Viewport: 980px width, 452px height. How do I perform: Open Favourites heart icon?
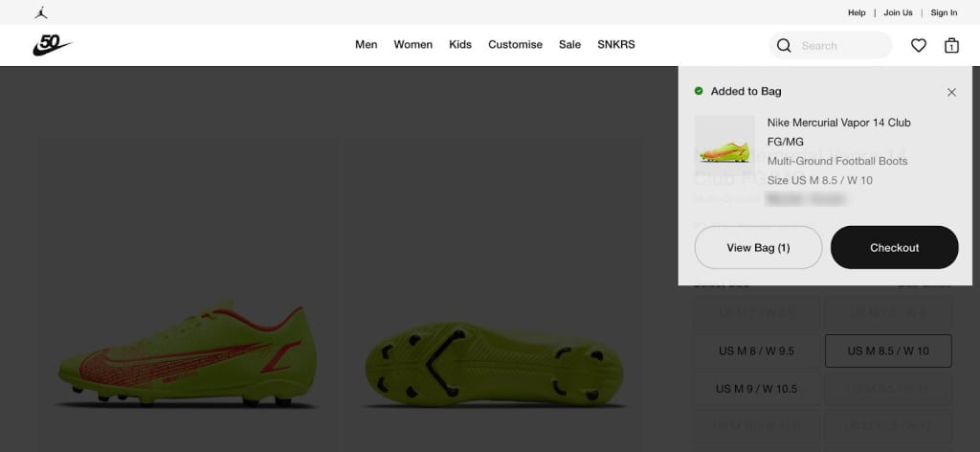(x=918, y=46)
